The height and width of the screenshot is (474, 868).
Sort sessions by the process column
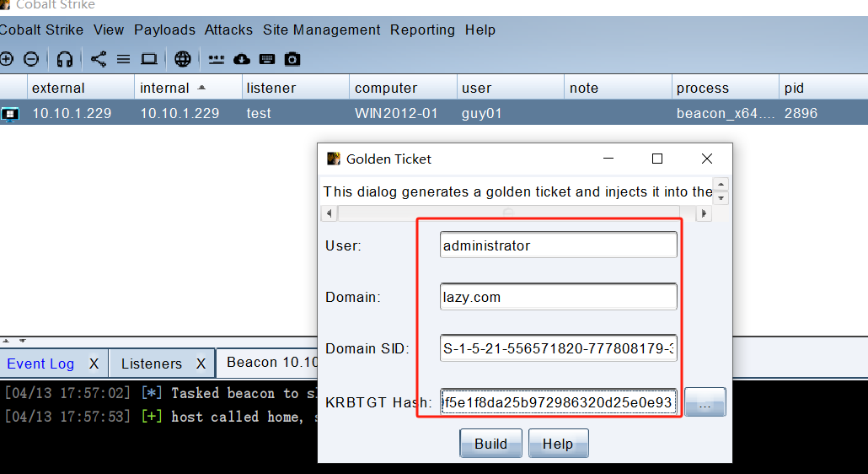tap(726, 88)
